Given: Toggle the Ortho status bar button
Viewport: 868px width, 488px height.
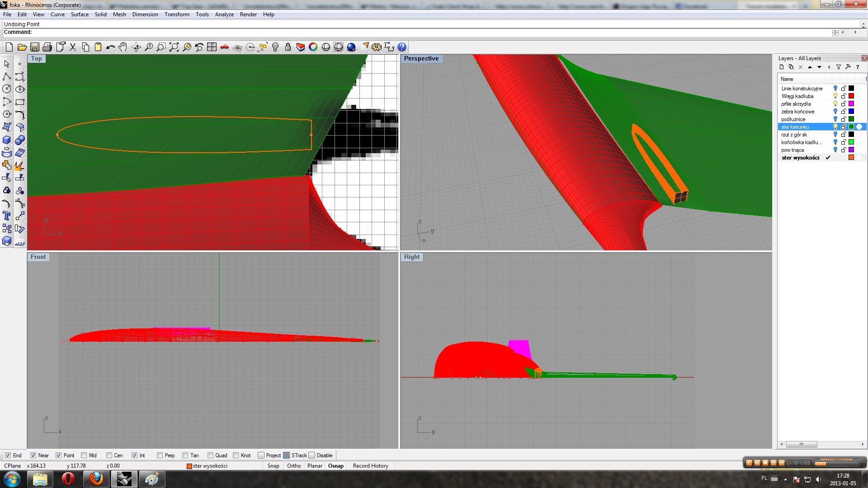Looking at the screenshot, I should [294, 466].
